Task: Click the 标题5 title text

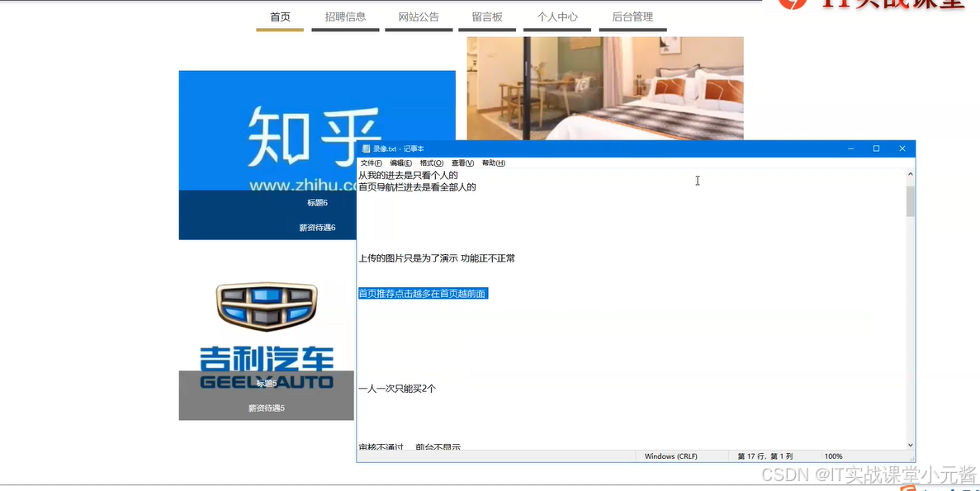Action: point(266,384)
